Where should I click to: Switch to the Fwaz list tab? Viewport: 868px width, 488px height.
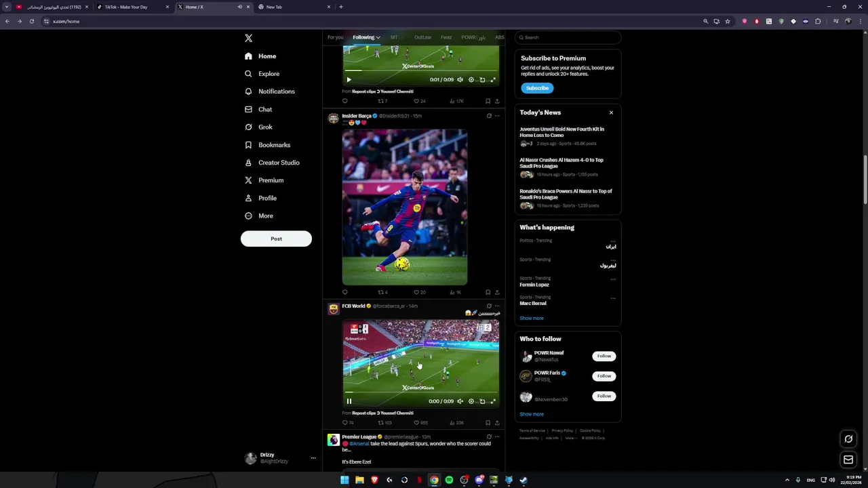[x=446, y=37]
